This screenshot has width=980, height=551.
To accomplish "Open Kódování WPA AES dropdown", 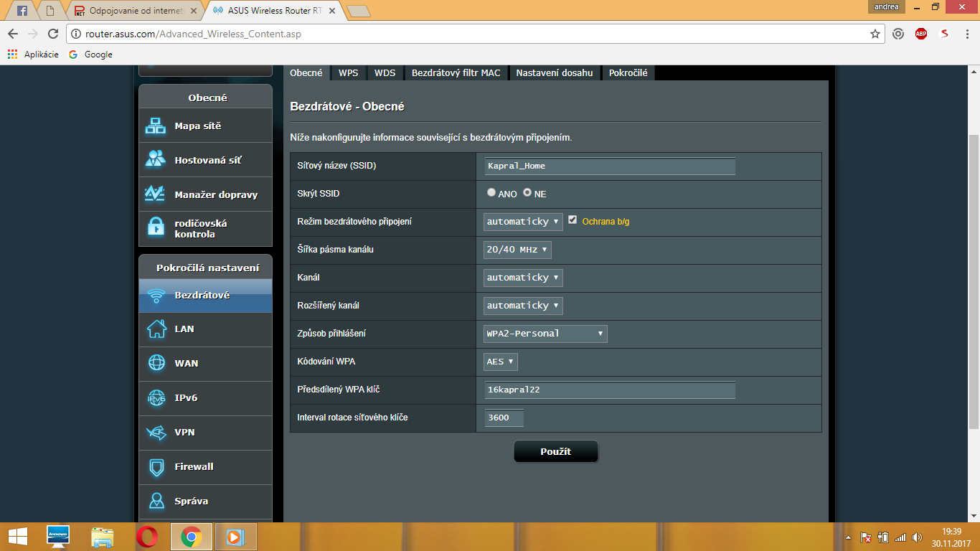I will point(501,362).
